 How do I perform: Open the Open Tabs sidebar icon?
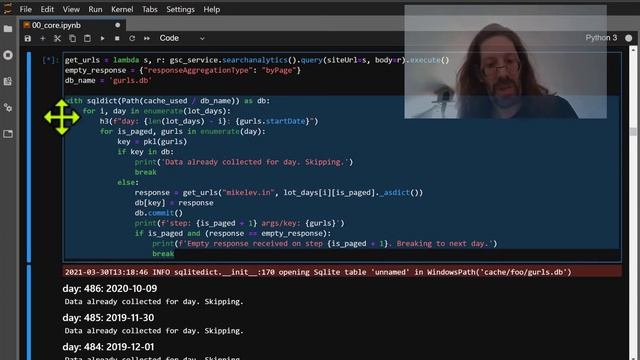(x=8, y=133)
